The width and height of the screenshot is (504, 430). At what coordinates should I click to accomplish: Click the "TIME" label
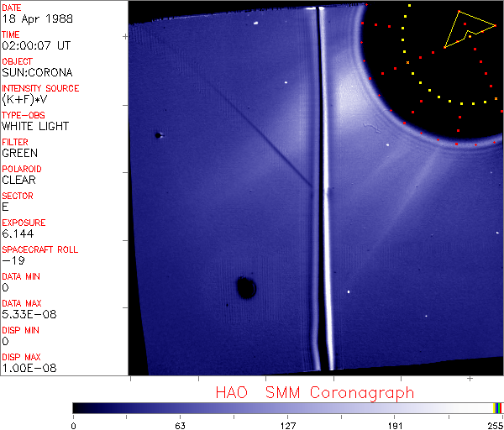point(11,34)
